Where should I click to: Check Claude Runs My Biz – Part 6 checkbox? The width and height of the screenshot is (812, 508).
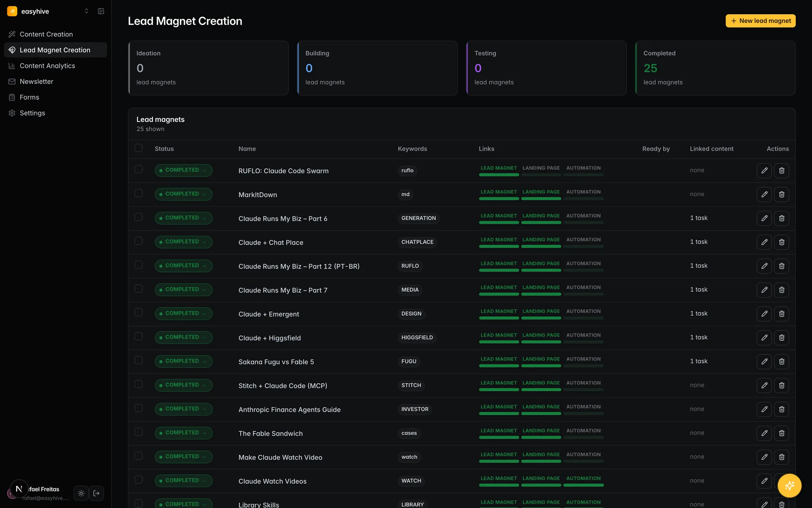pyautogui.click(x=138, y=217)
